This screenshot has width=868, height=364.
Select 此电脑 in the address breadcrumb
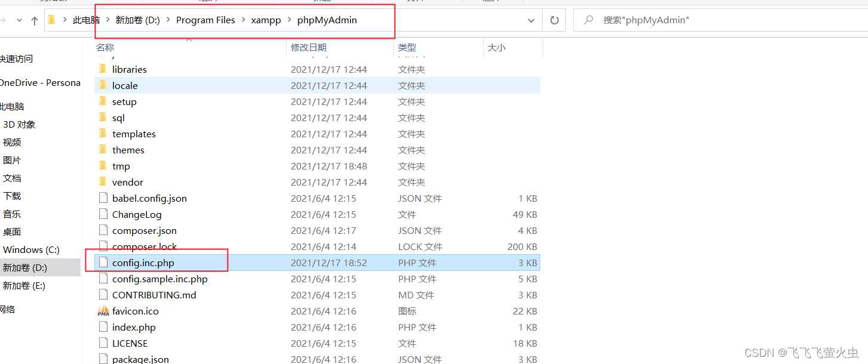click(86, 20)
